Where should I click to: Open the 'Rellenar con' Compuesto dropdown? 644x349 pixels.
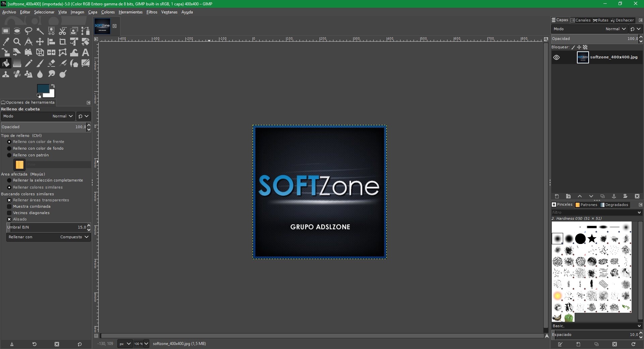point(49,237)
